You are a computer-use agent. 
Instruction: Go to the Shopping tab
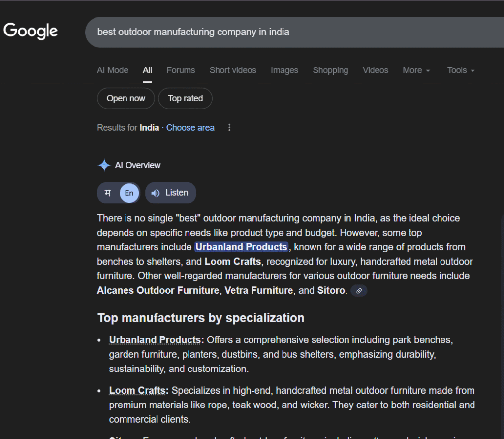[330, 70]
